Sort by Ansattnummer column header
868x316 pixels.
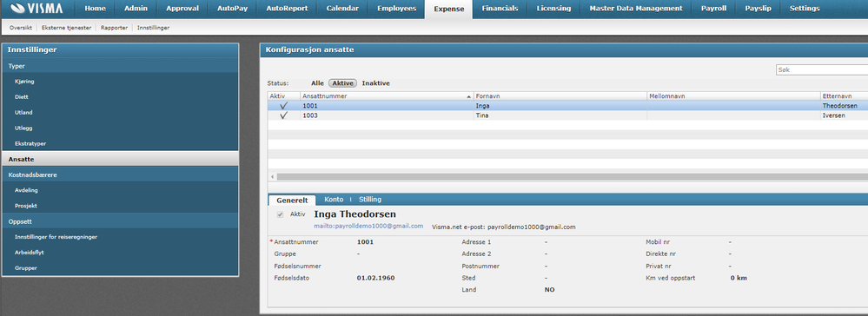click(x=387, y=95)
